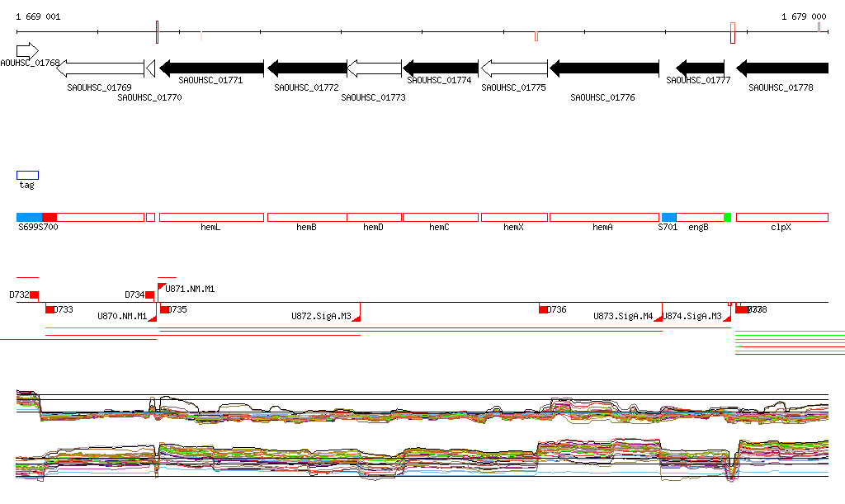Screen dimensions: 845x504
Task: Click the hemL feature rectangle
Action: [212, 218]
